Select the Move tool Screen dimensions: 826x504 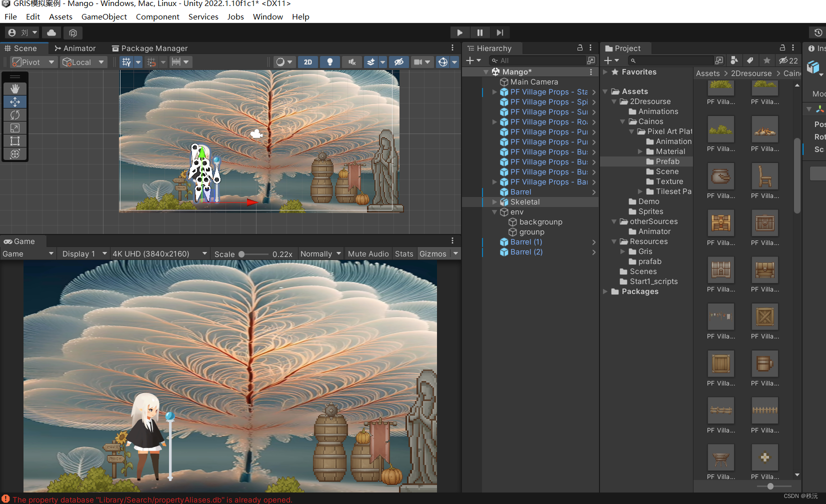point(15,101)
